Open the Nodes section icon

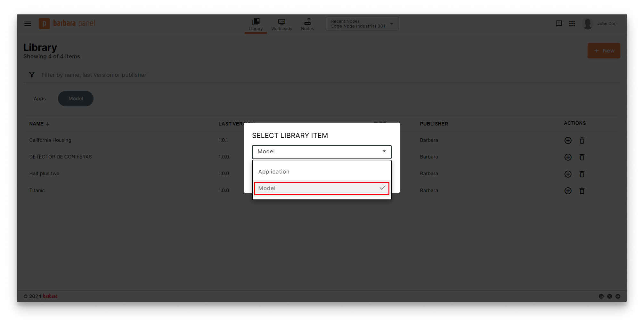pos(307,22)
